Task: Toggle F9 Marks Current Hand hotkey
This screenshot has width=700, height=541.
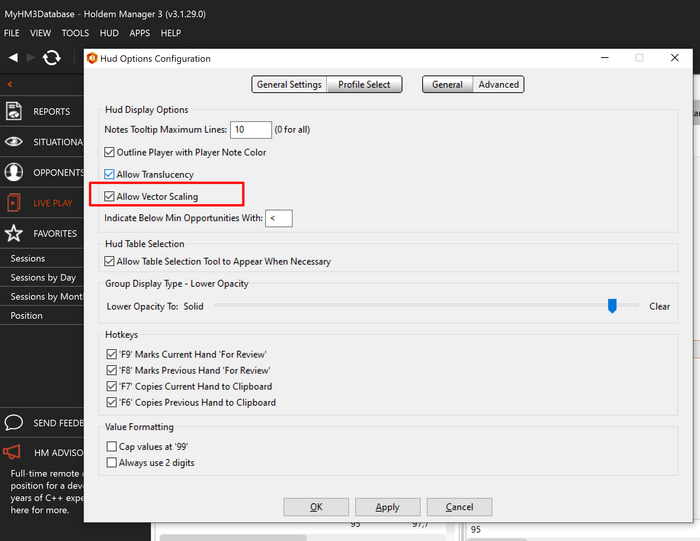Action: pos(112,354)
